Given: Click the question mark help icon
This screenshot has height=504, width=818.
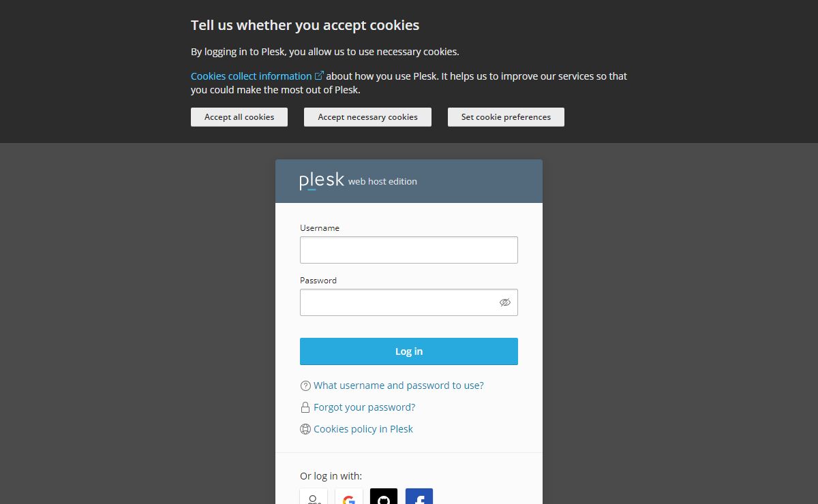Looking at the screenshot, I should [x=305, y=386].
